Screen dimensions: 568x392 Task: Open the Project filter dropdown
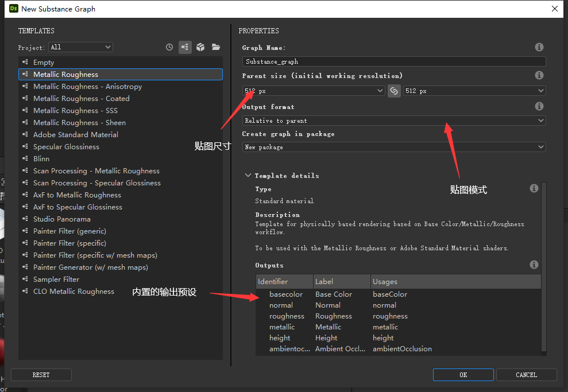80,47
